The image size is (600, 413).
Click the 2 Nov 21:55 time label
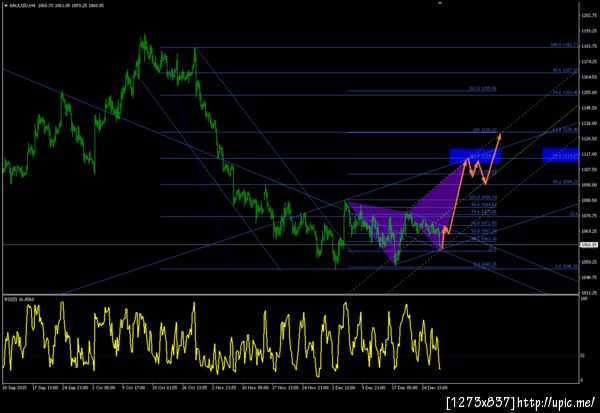[x=225, y=388]
